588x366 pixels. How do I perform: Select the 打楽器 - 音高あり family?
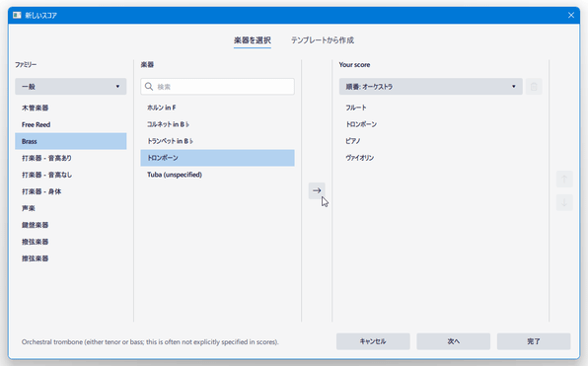pos(71,158)
